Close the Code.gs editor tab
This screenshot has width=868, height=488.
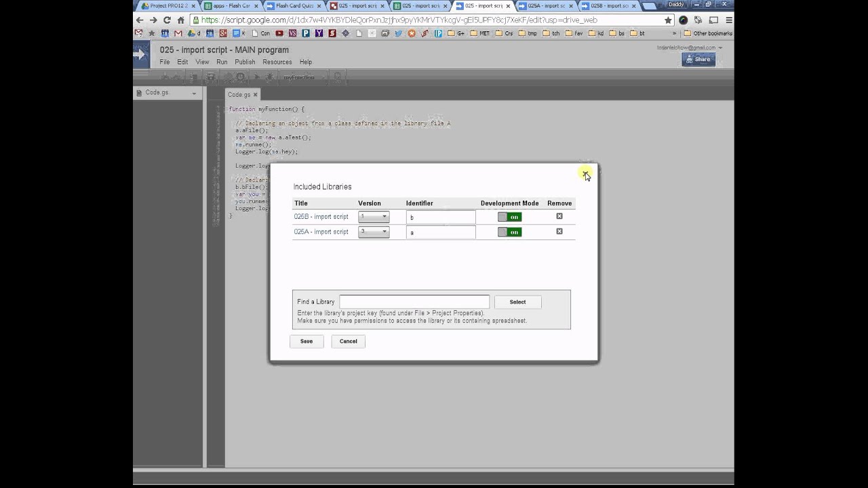coord(256,95)
